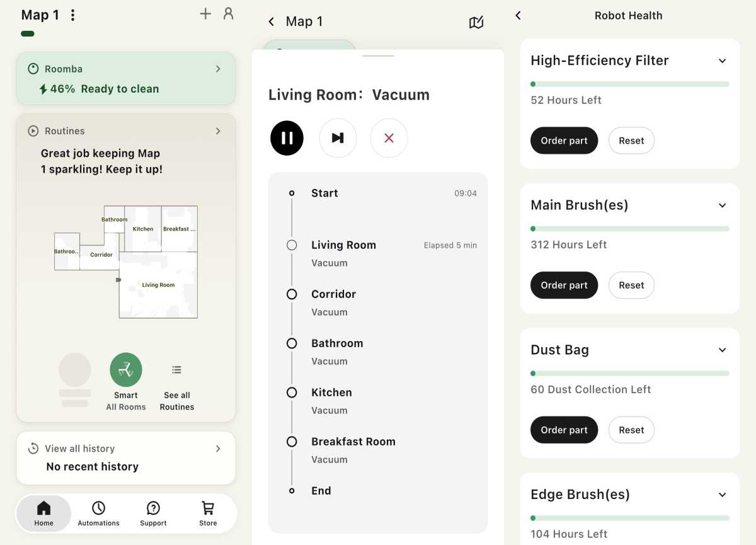Switch to the Support tab
The image size is (756, 545).
153,513
